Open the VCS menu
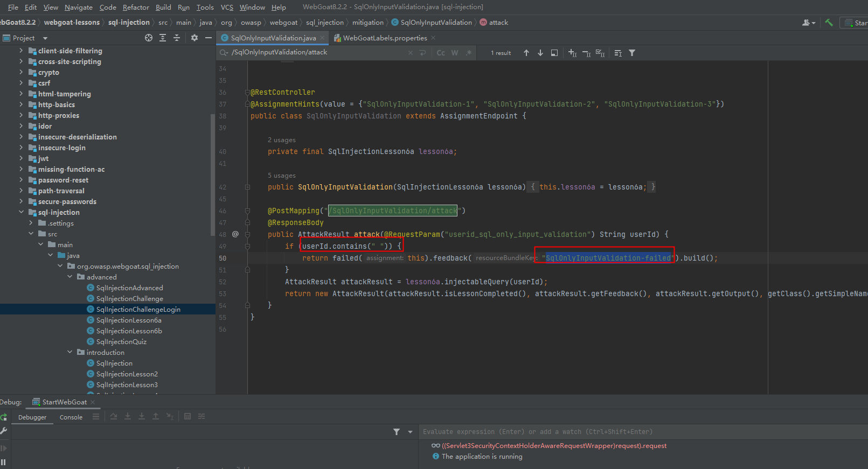 coord(227,7)
